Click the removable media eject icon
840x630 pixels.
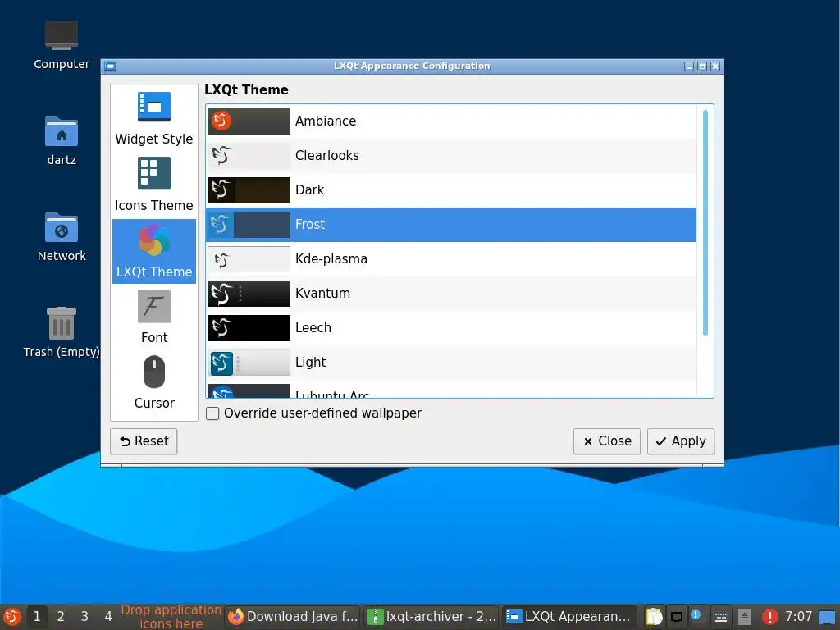coord(745,617)
